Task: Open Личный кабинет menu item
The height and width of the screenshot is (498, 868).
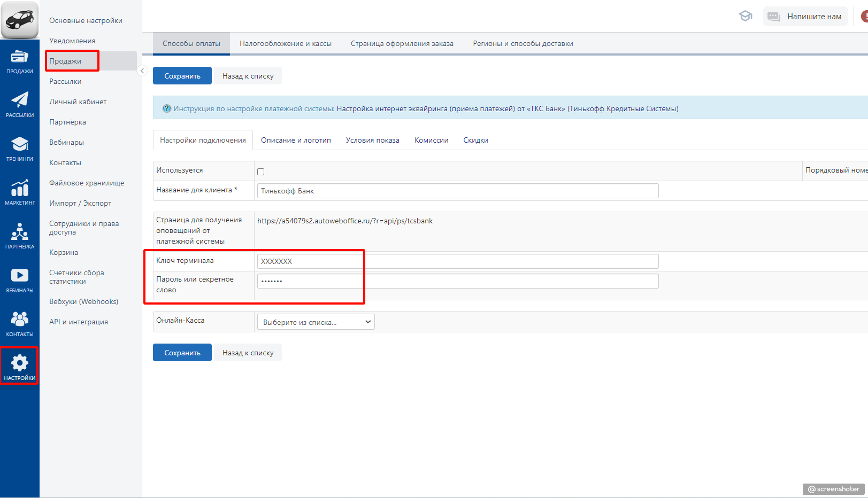Action: (78, 102)
